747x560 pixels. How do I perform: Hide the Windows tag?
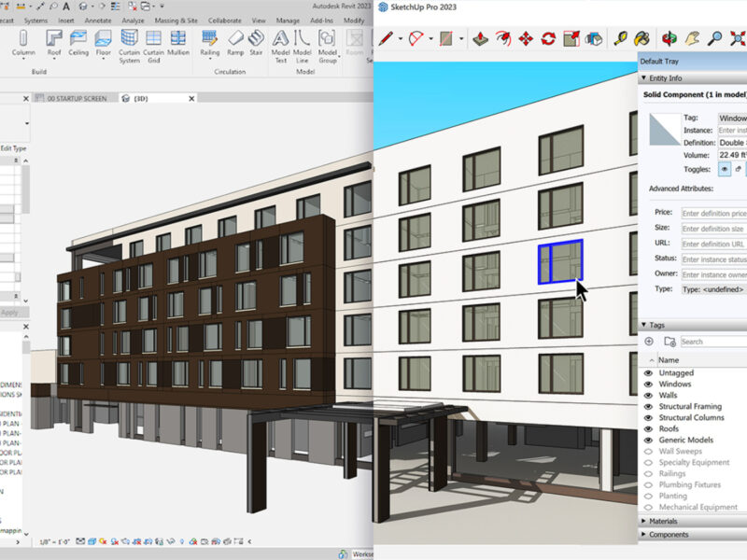point(649,385)
